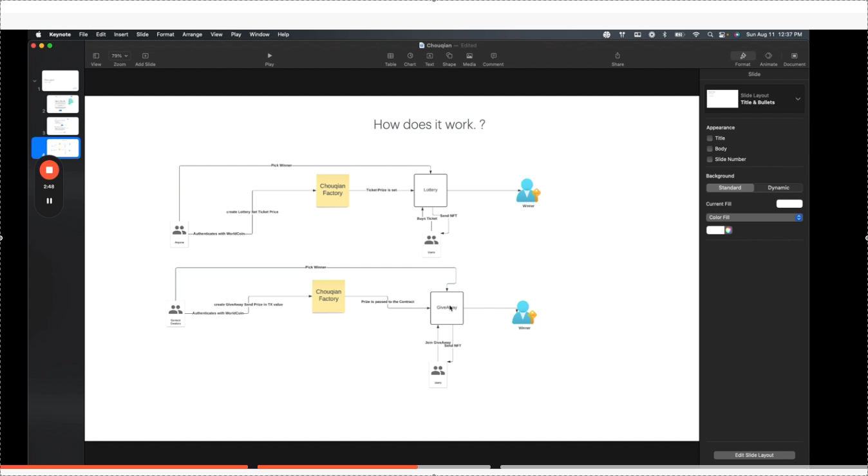
Task: Open the Apple menu
Action: [x=38, y=34]
